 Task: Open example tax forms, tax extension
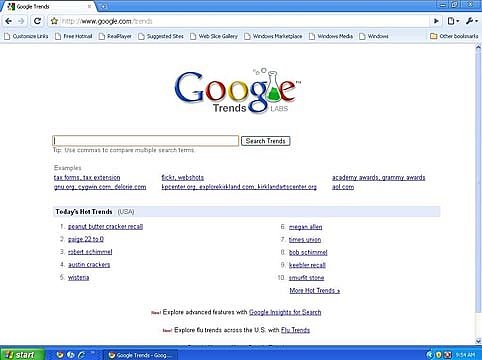point(87,177)
